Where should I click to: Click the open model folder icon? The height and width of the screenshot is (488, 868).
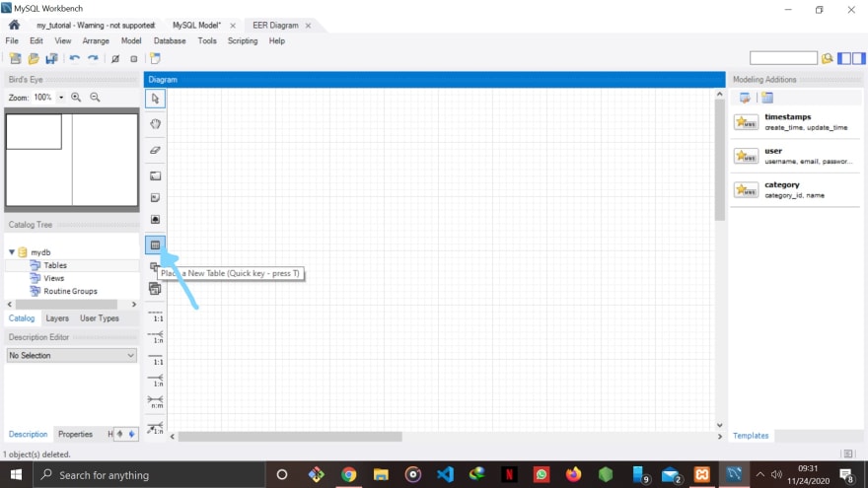[x=34, y=58]
